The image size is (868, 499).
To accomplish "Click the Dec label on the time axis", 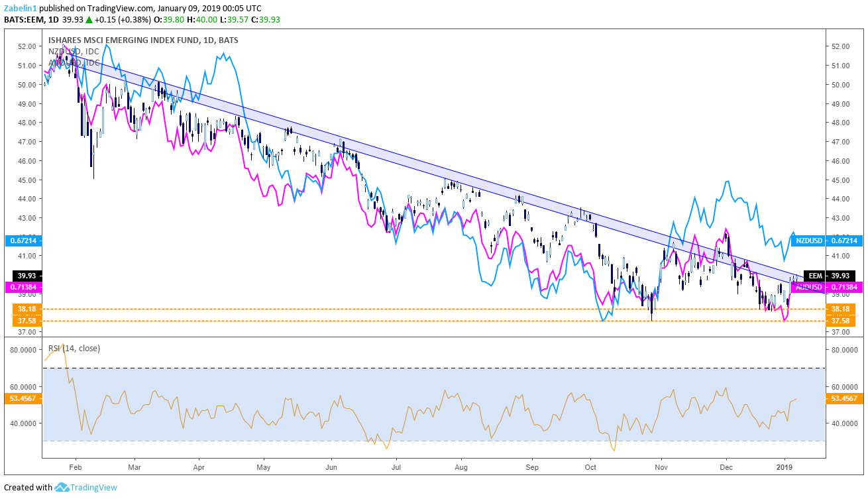I will pos(726,466).
